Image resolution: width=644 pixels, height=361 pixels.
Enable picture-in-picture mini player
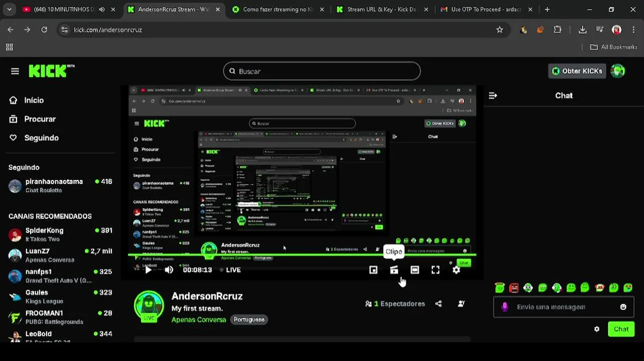(373, 270)
